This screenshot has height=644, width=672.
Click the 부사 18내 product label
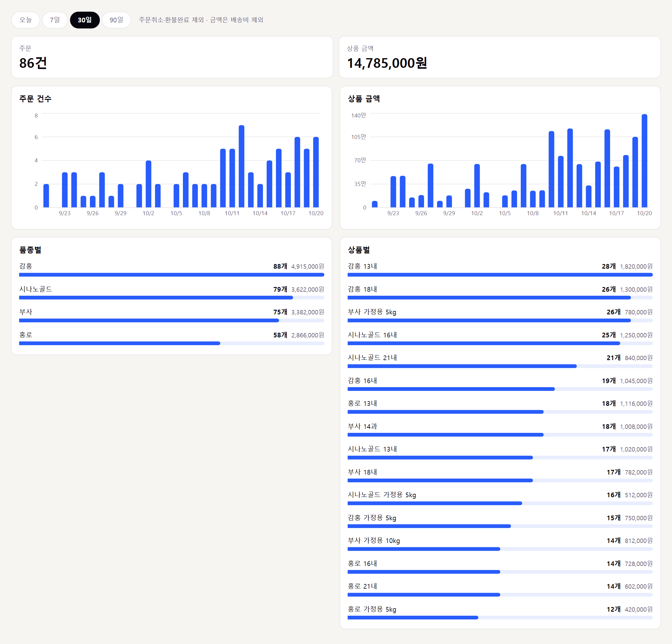362,472
